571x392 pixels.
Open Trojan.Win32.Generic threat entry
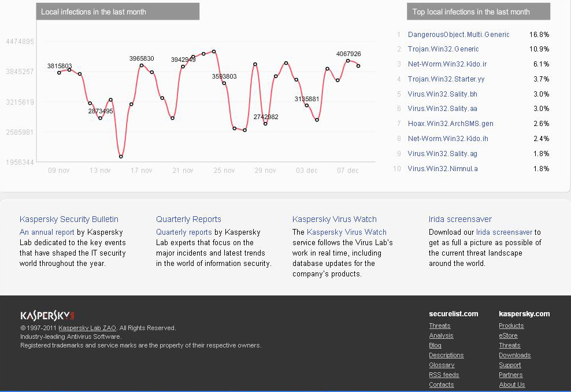click(443, 49)
